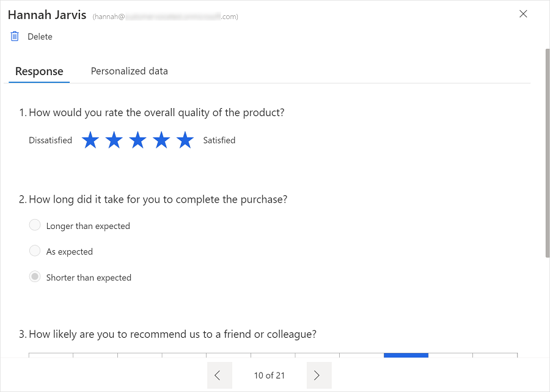Click the 10 of 21 page indicator
The image size is (550, 392).
[x=269, y=376]
